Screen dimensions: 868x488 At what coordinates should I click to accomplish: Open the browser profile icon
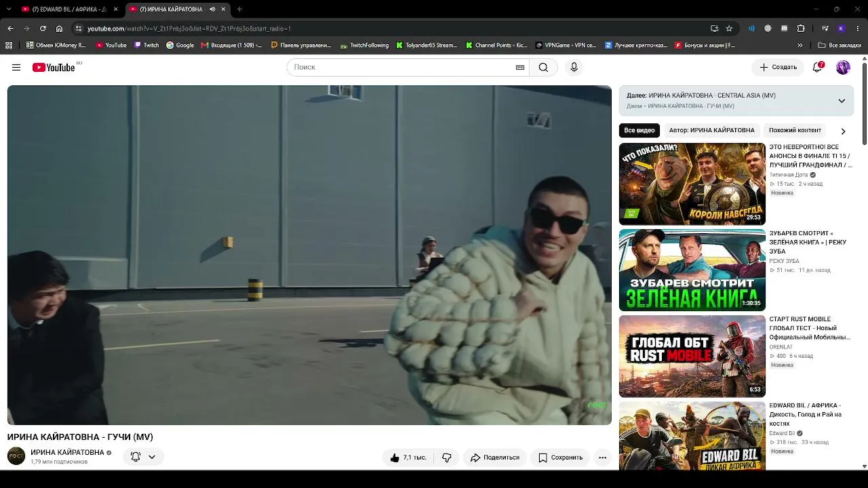[841, 28]
